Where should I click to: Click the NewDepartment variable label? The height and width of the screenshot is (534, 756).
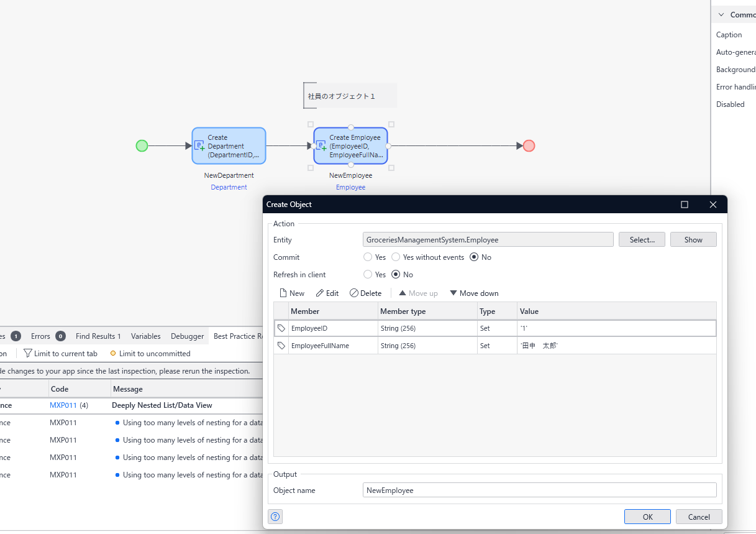click(x=229, y=175)
